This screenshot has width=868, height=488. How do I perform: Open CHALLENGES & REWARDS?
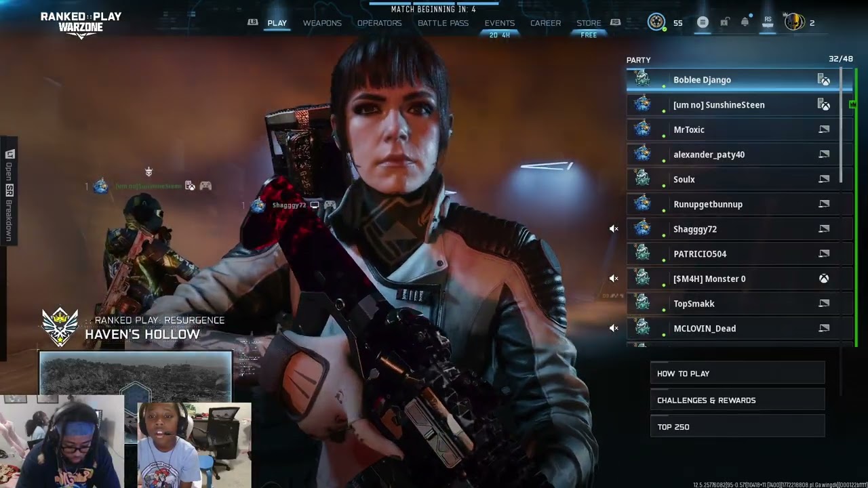[737, 400]
